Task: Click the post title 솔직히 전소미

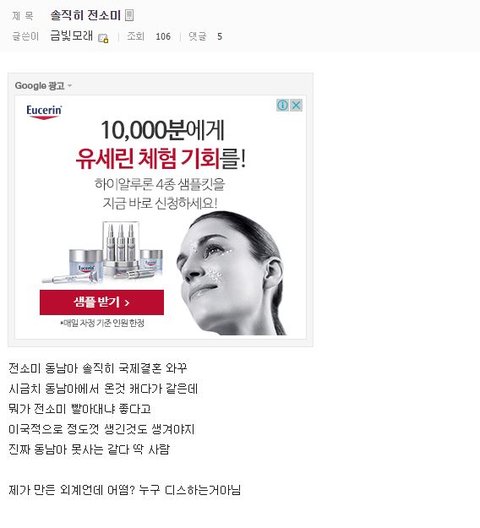Action: click(x=85, y=15)
